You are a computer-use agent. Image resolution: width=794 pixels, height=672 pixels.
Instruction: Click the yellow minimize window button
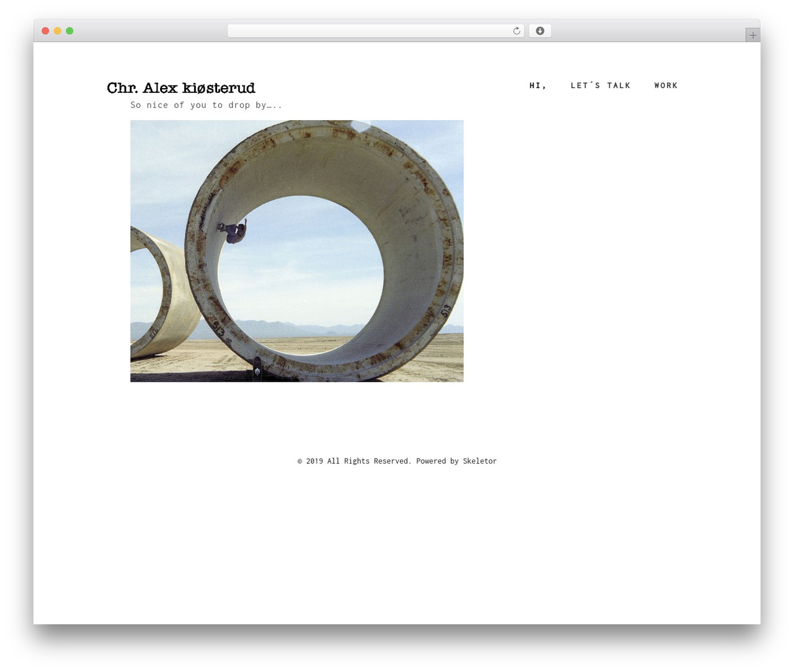pos(58,31)
